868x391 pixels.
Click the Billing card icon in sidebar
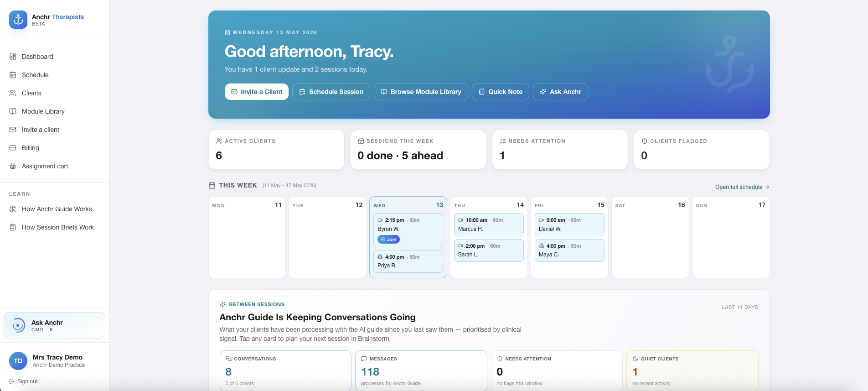coord(13,148)
